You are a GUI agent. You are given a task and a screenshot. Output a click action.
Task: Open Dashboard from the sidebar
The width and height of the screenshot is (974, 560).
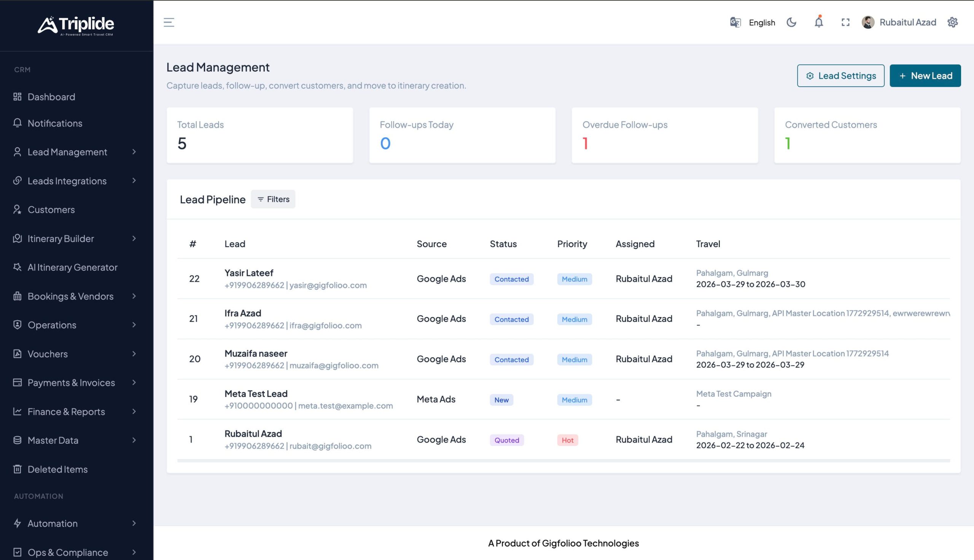pos(51,97)
